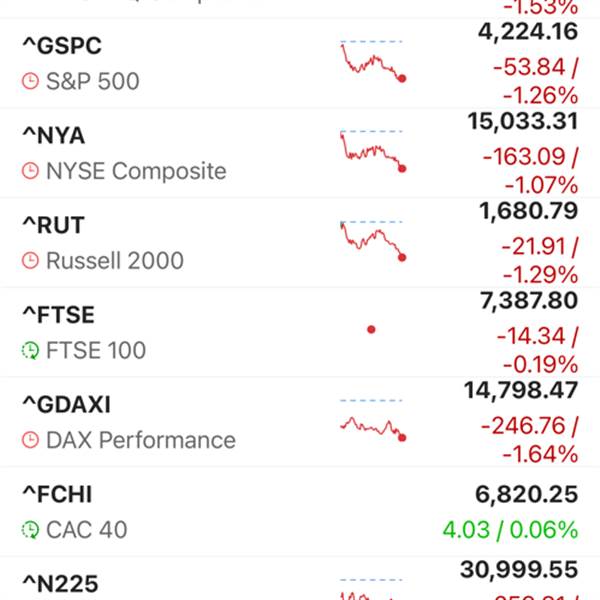Open the ^GSPC sparkline chart
This screenshot has width=600, height=600.
pyautogui.click(x=373, y=61)
